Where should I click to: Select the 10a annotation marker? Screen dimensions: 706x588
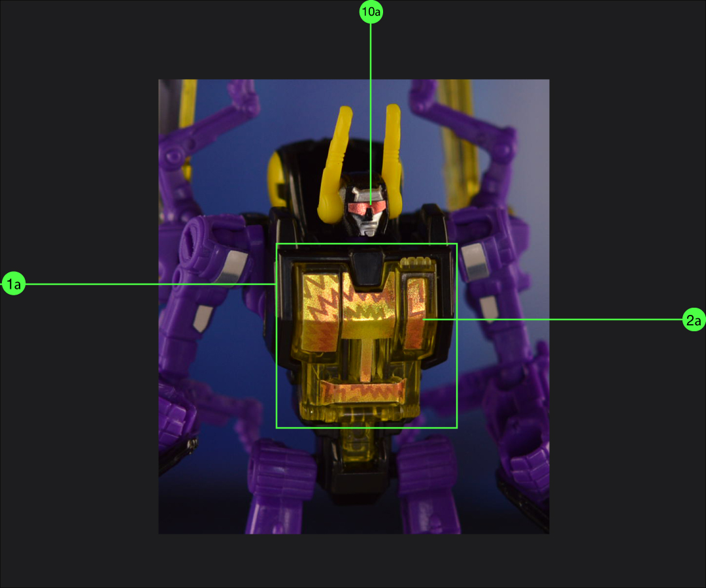point(371,12)
